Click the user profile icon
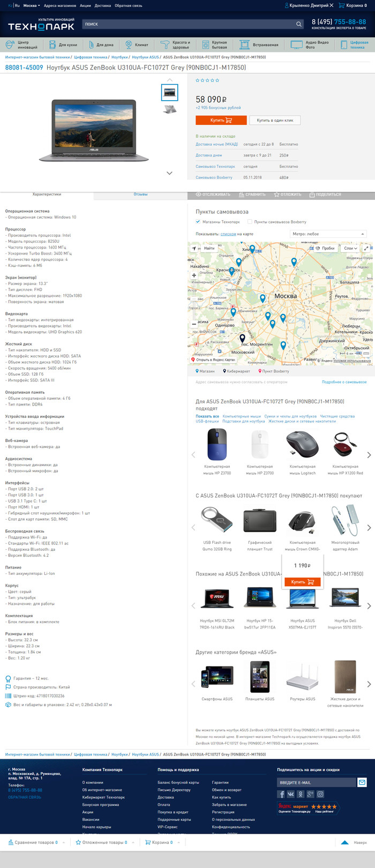This screenshot has height=868, width=375. click(287, 5)
